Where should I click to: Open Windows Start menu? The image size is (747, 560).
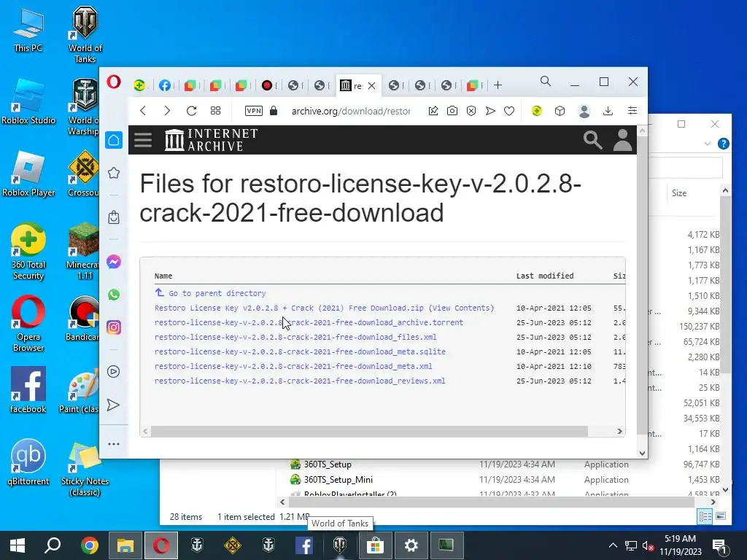pyautogui.click(x=18, y=545)
